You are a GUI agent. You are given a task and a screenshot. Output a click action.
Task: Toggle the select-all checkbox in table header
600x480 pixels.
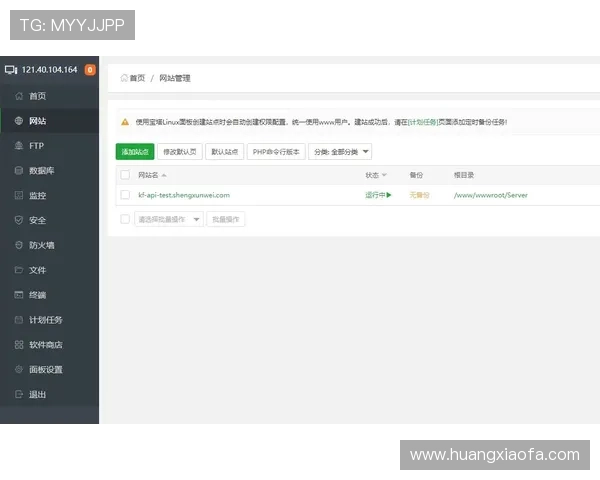[125, 175]
